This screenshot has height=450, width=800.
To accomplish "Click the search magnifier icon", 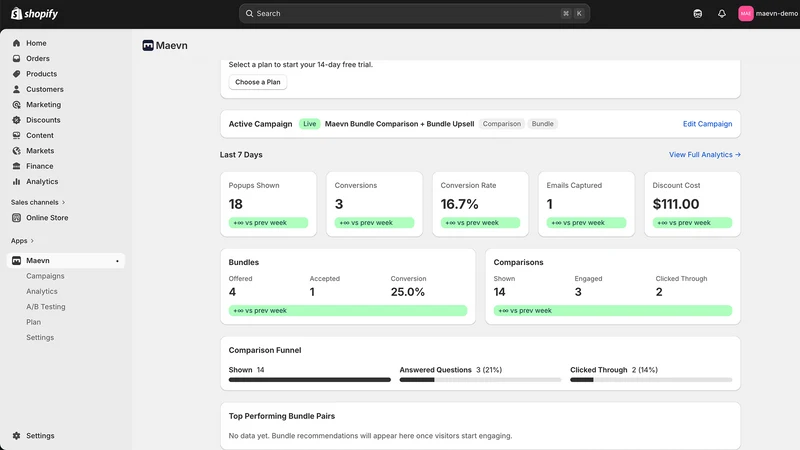I will (x=249, y=14).
